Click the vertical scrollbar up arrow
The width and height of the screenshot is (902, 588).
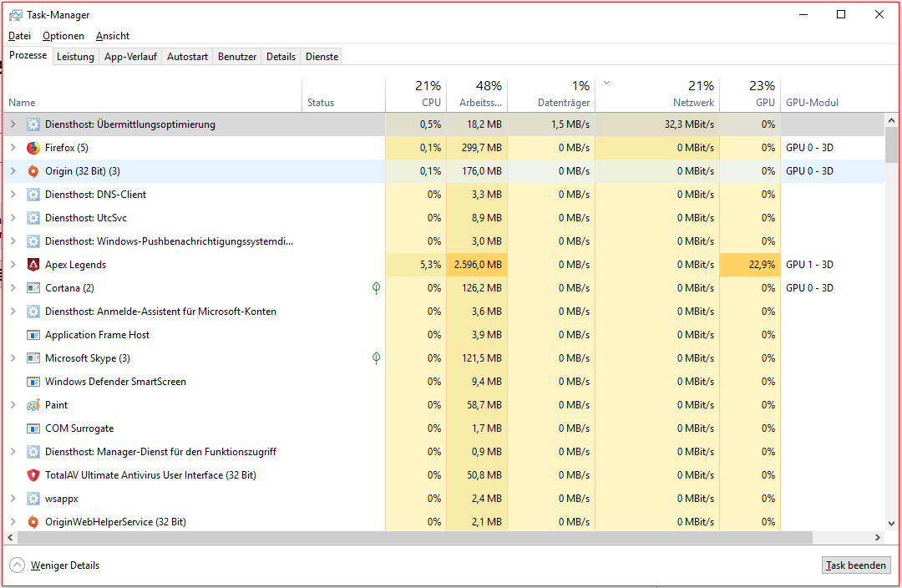point(892,120)
